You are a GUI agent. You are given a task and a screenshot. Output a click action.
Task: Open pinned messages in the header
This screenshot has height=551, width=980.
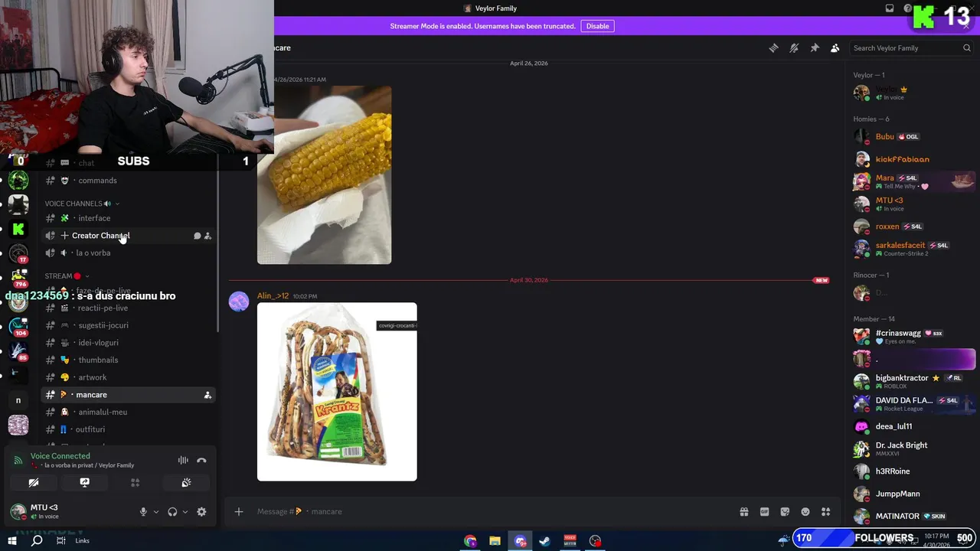click(815, 48)
